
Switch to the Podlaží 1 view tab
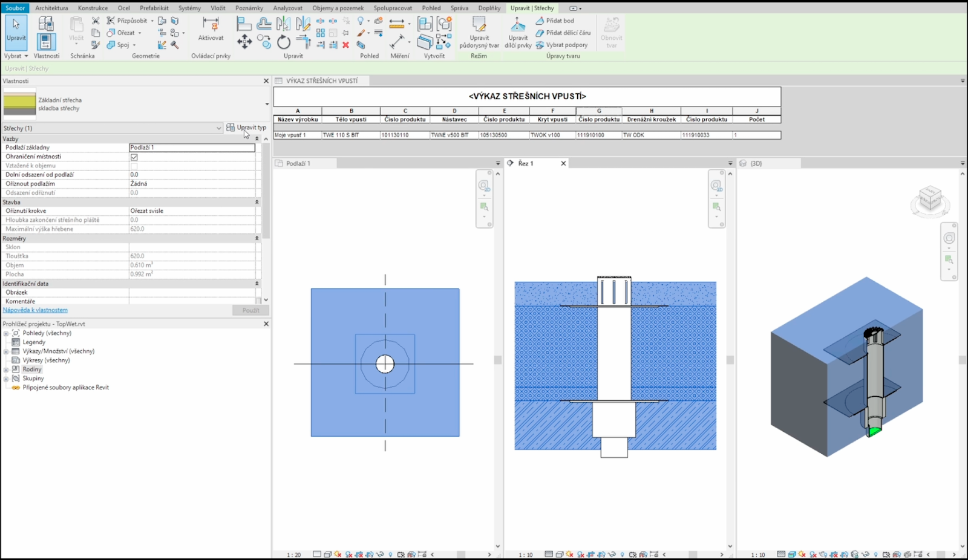pyautogui.click(x=298, y=163)
